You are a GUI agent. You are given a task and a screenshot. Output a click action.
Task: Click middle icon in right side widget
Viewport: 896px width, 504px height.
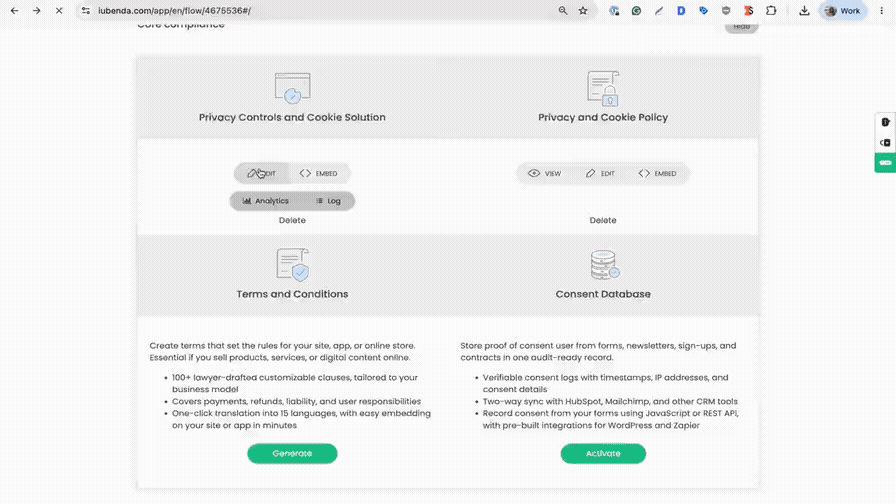click(886, 143)
